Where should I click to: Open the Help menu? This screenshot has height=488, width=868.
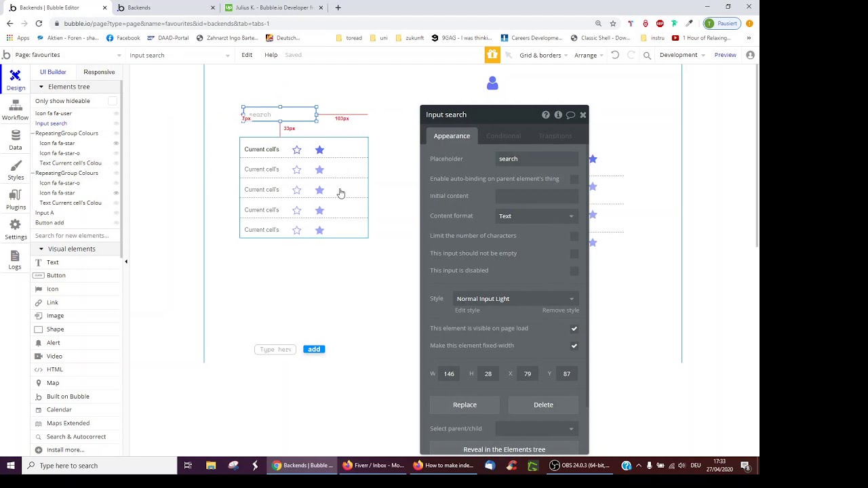[x=271, y=55]
